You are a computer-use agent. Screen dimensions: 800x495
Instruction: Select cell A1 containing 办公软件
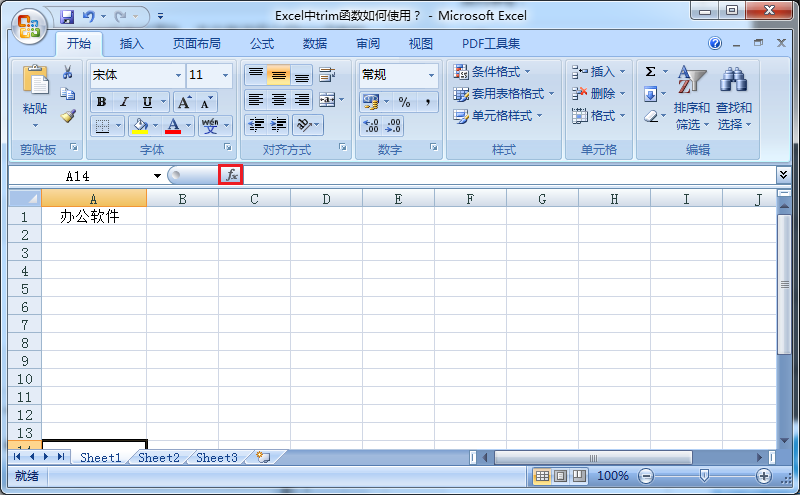[94, 216]
